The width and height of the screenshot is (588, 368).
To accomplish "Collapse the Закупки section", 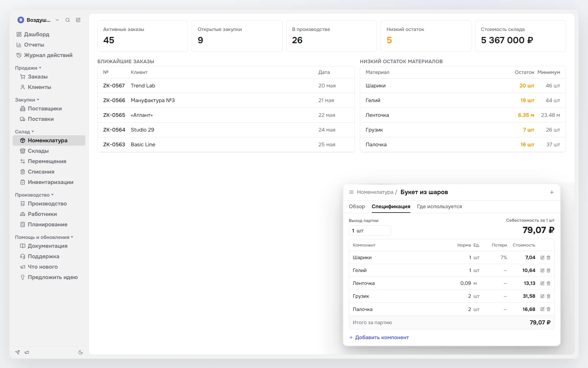I will click(27, 100).
